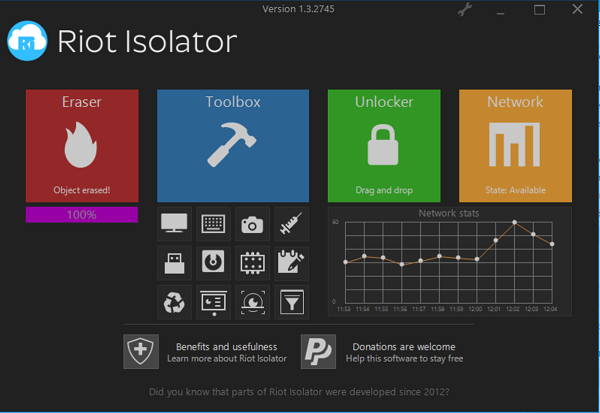The height and width of the screenshot is (413, 600).
Task: Click the shield benefits icon
Action: 140,351
